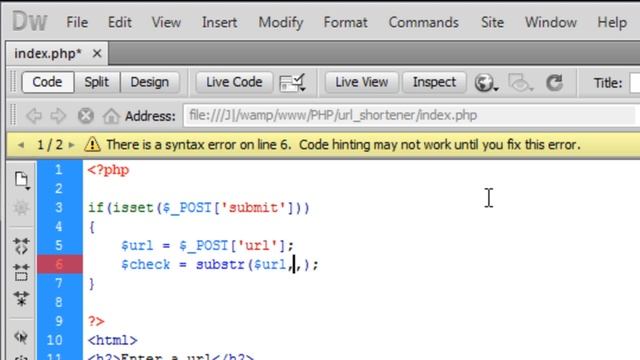Click the '<html>' tag on line 10
Screen dimensions: 640x360
coord(113,340)
